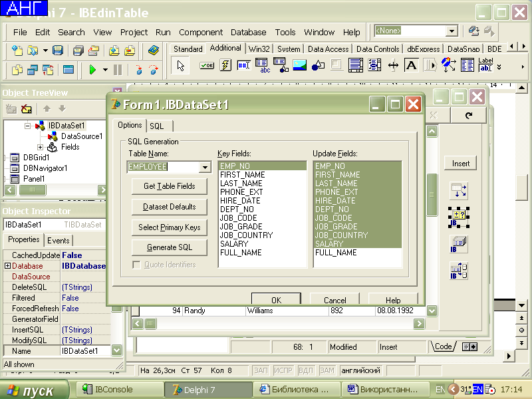Image resolution: width=532 pixels, height=399 pixels.
Task: Click the New items toolbar icon
Action: (17, 51)
